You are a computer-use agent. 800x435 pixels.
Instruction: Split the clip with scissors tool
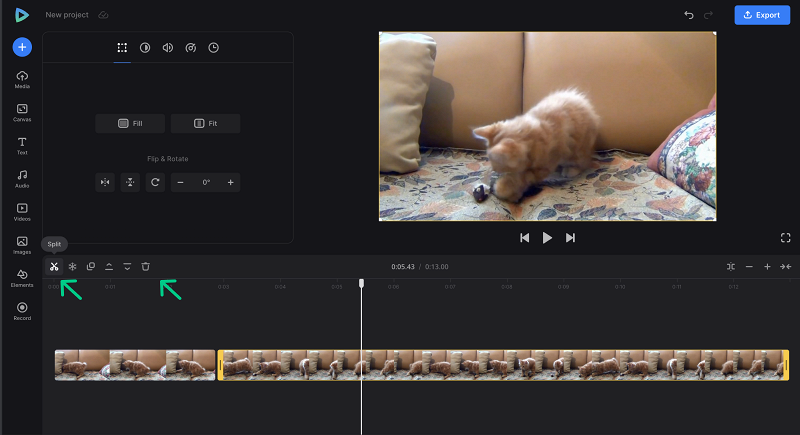click(x=54, y=267)
